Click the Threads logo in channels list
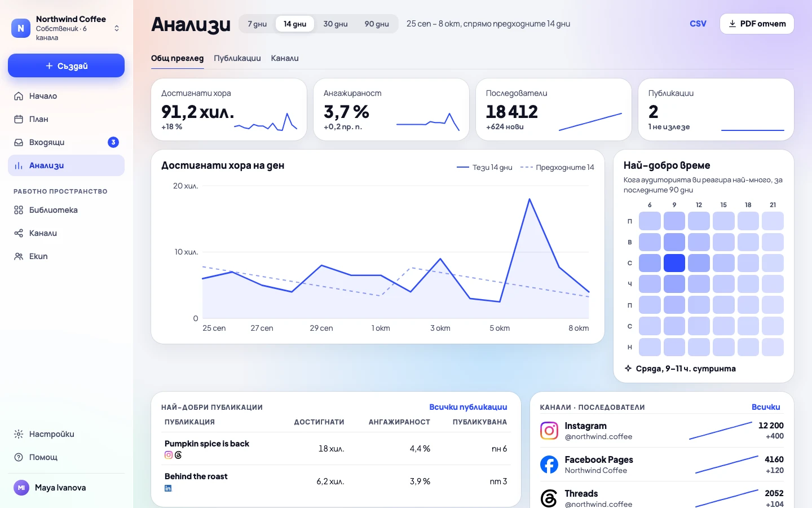This screenshot has height=508, width=812. click(x=549, y=498)
